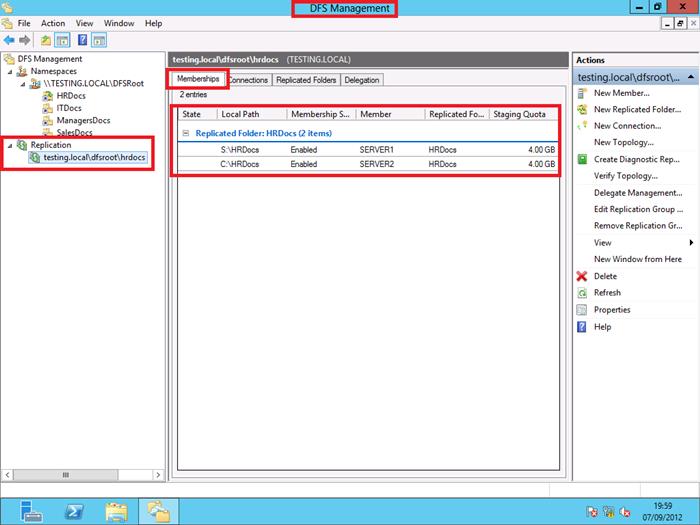Expand the View submenu arrow in Actions
The height and width of the screenshot is (525, 700).
point(691,242)
